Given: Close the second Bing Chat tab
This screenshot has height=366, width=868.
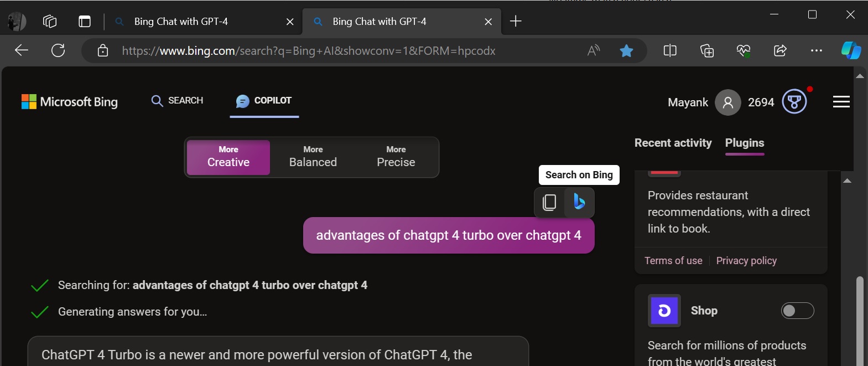Looking at the screenshot, I should tap(488, 22).
